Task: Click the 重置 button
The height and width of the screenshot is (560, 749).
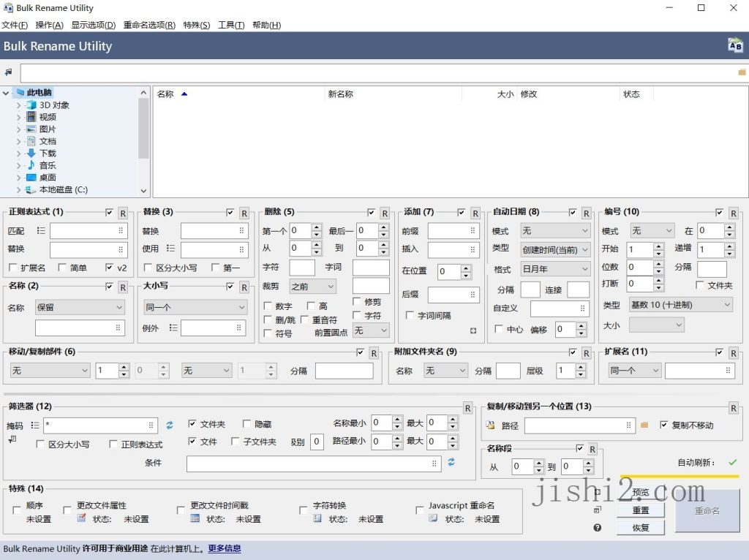Action: coord(641,510)
